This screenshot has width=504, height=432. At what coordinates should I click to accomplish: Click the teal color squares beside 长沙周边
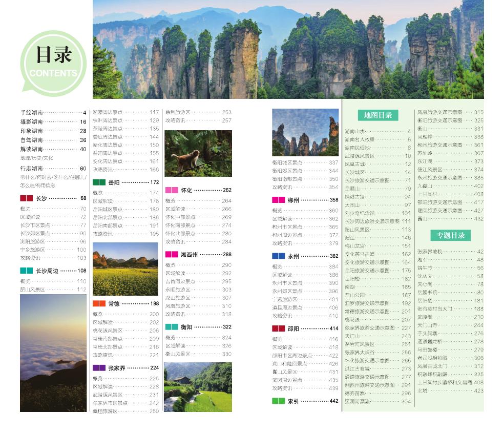coord(27,271)
